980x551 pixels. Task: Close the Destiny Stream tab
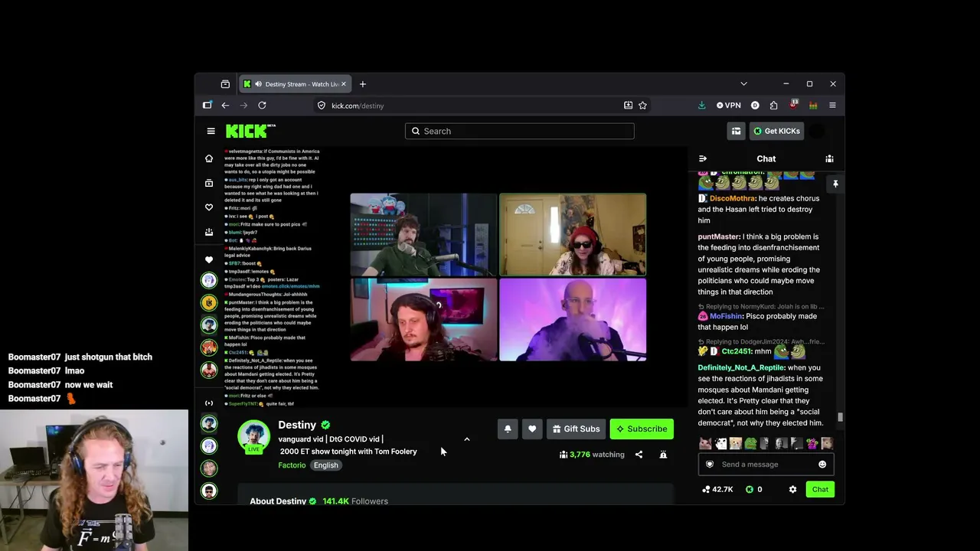pyautogui.click(x=343, y=84)
